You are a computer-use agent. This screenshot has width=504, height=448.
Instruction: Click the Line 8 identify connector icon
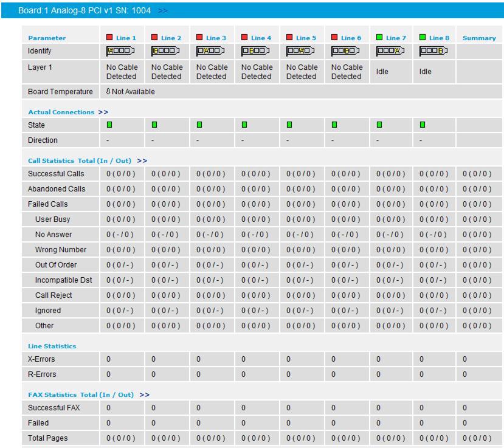tap(433, 51)
